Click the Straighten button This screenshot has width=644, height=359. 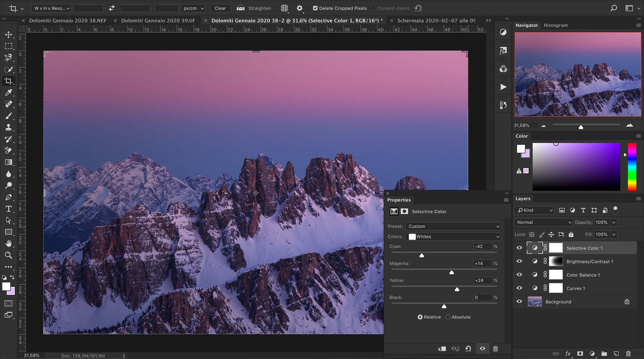(254, 8)
